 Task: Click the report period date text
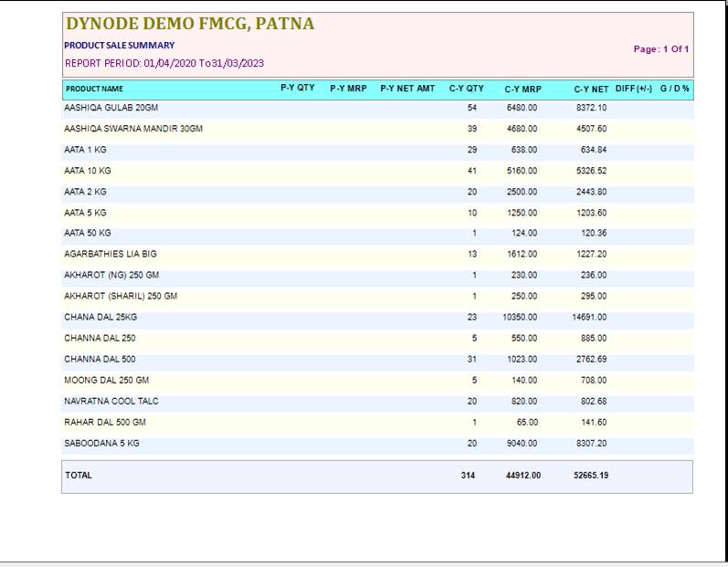[164, 64]
